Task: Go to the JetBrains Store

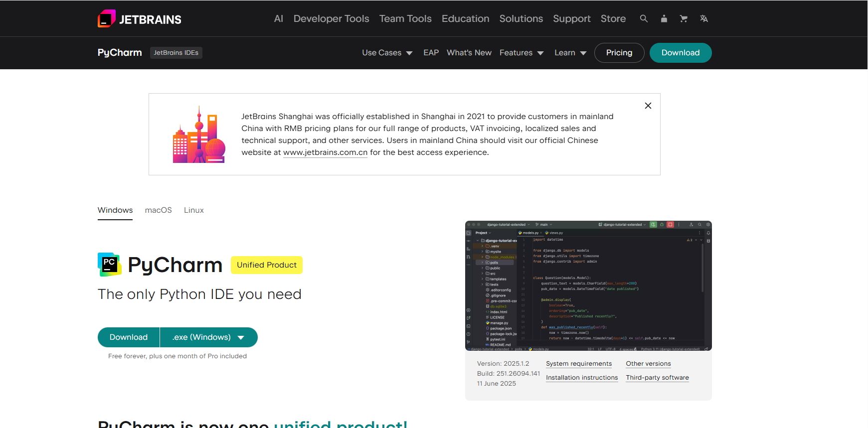Action: coord(613,18)
